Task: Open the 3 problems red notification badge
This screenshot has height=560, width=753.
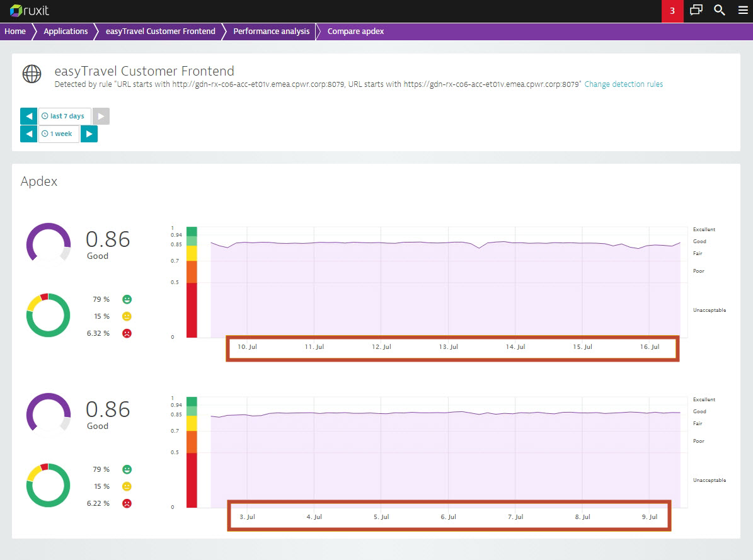Action: pyautogui.click(x=672, y=11)
